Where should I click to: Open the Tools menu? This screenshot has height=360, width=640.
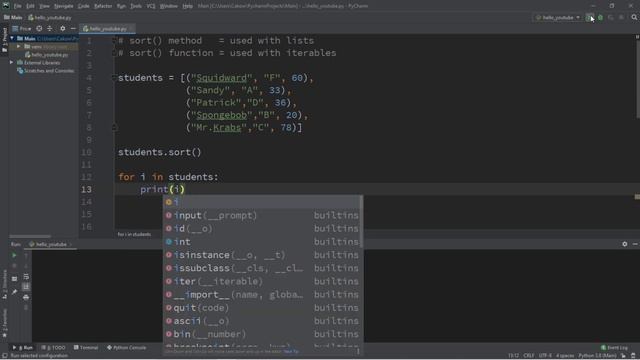[x=136, y=6]
